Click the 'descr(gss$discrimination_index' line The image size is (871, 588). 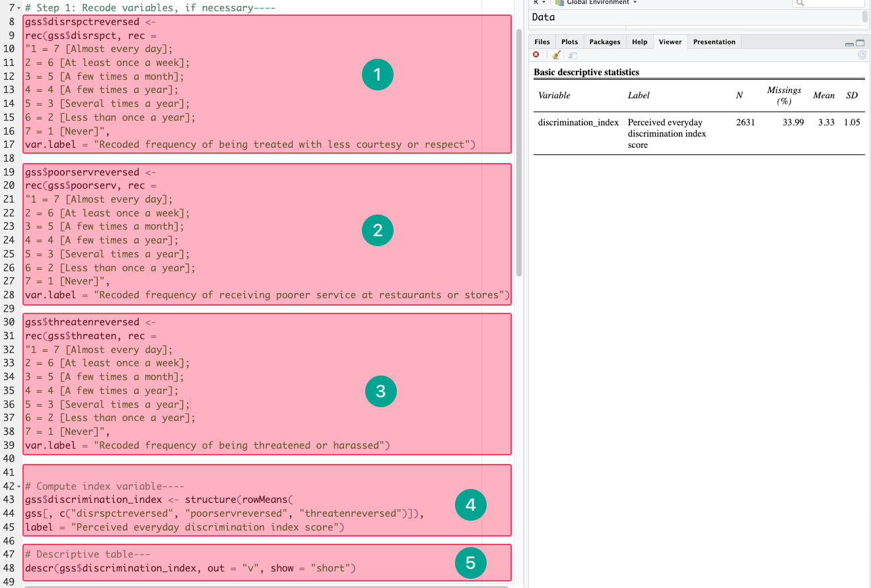(190, 568)
